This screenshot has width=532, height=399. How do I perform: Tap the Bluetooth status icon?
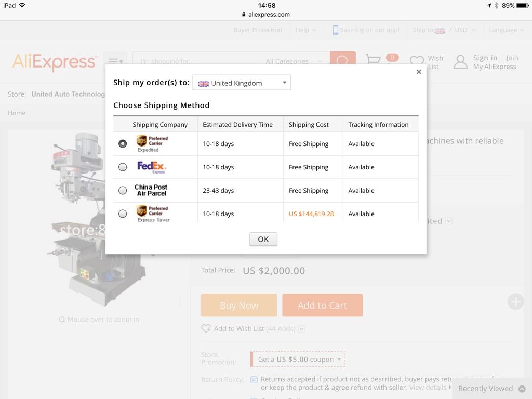496,5
